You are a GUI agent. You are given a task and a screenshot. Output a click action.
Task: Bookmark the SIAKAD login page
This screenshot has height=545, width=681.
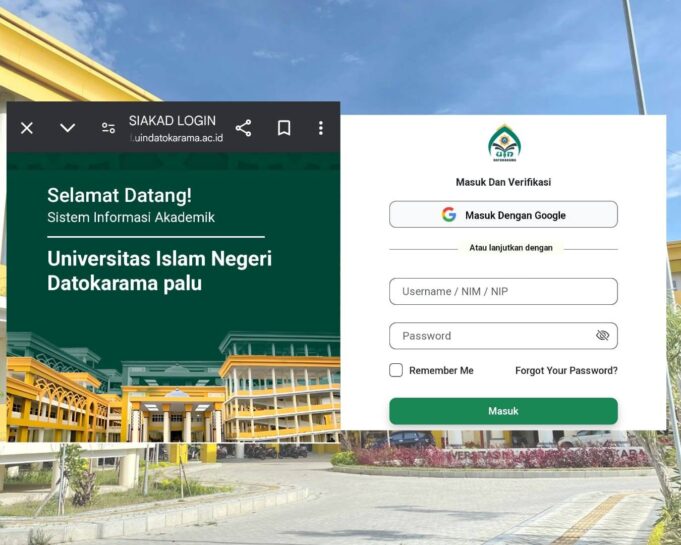(284, 128)
